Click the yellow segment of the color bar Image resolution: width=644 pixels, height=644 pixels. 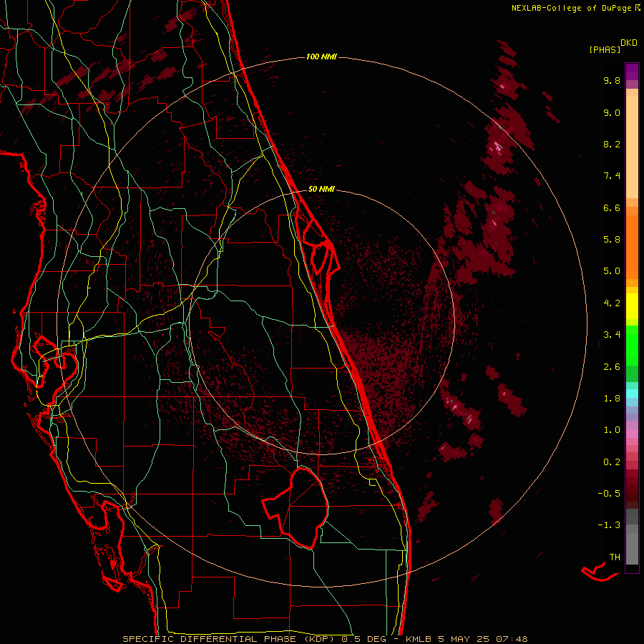632,306
